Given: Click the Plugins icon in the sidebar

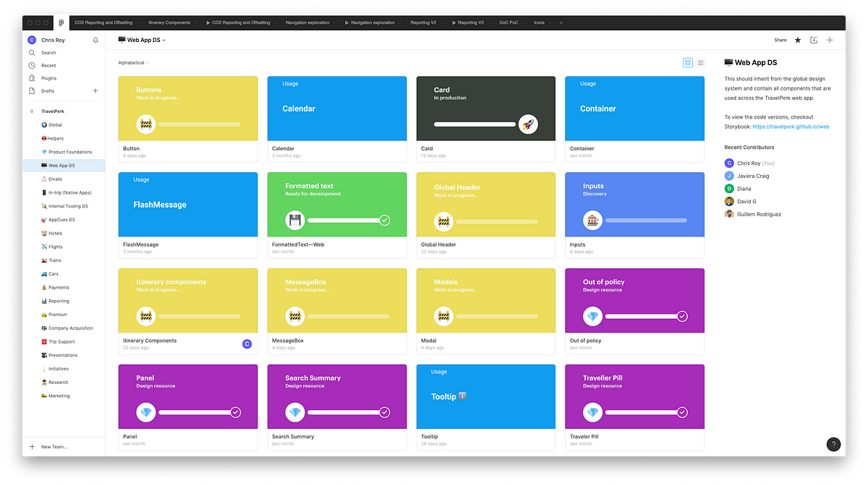Looking at the screenshot, I should (32, 78).
